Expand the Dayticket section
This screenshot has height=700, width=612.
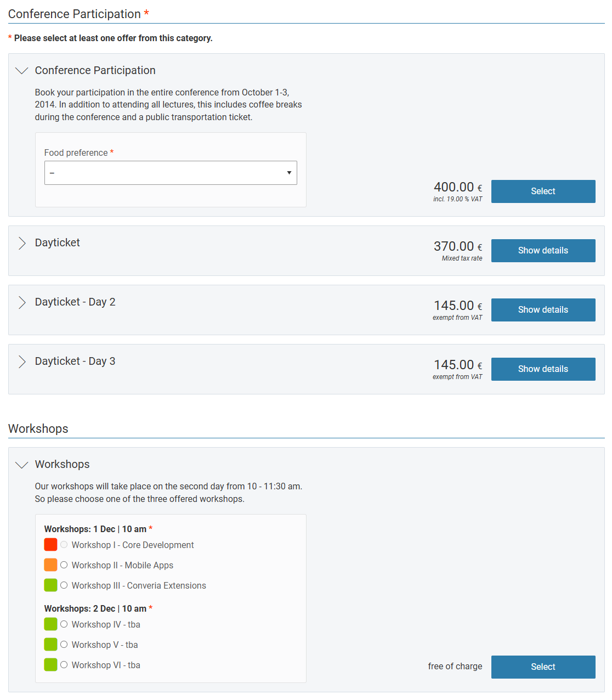click(x=21, y=243)
